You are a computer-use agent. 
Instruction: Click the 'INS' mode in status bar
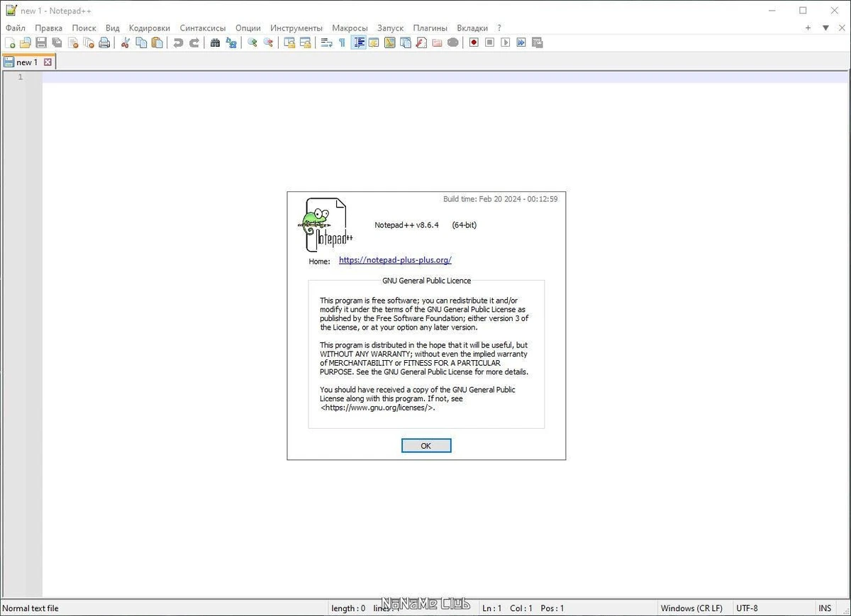point(825,608)
